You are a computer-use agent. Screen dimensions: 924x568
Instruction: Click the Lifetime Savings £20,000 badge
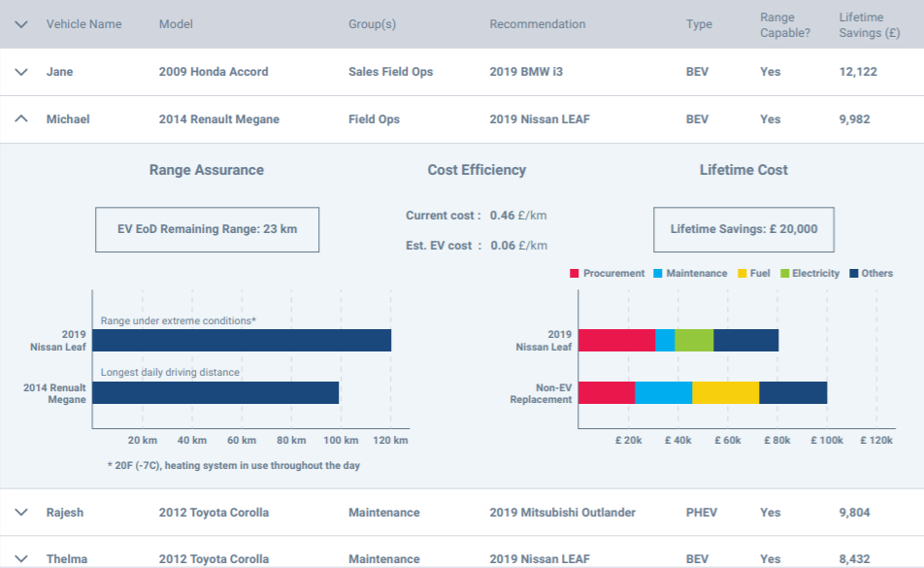coord(743,229)
